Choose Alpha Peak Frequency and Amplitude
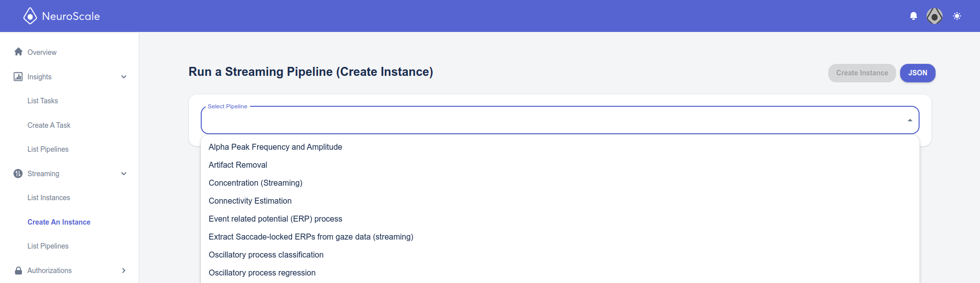Viewport: 980px width, 283px height. click(x=560, y=147)
